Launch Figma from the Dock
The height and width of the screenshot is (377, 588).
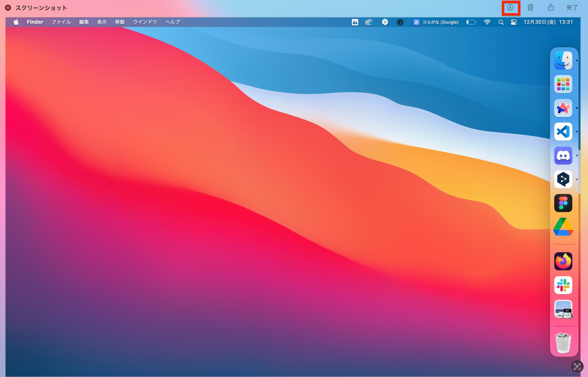tap(563, 203)
